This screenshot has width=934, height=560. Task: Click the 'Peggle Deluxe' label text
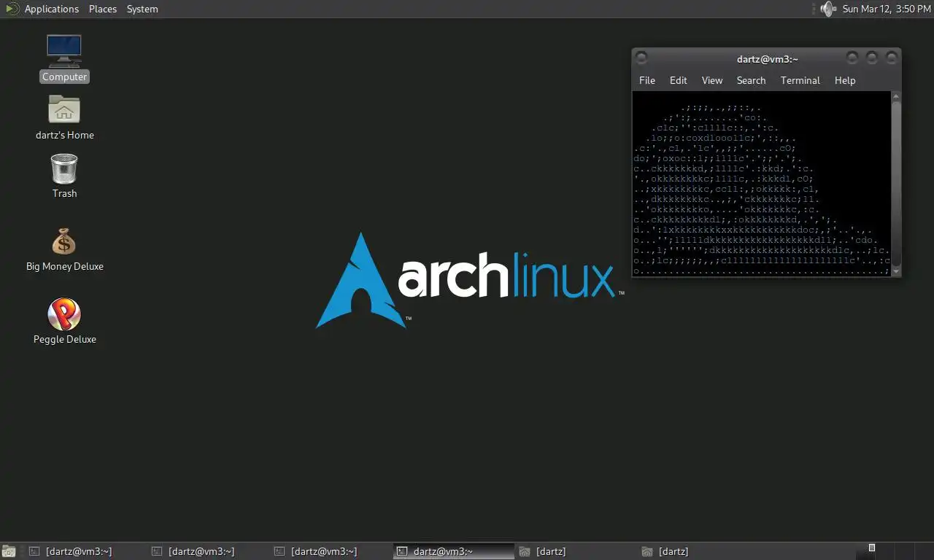pos(64,339)
